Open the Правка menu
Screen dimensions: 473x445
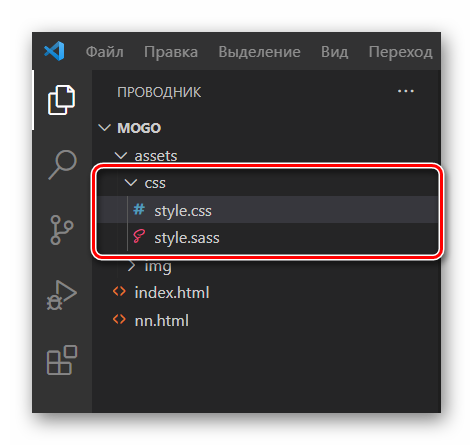171,52
